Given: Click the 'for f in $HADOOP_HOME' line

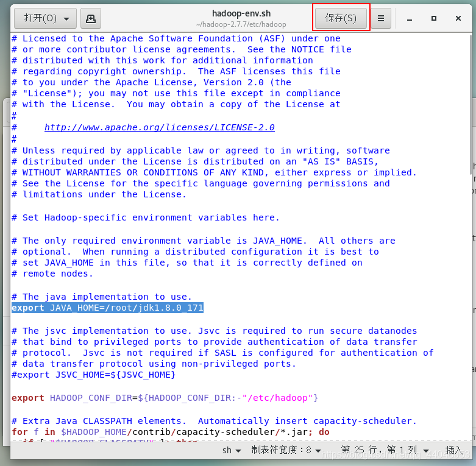Looking at the screenshot, I should pyautogui.click(x=171, y=432).
